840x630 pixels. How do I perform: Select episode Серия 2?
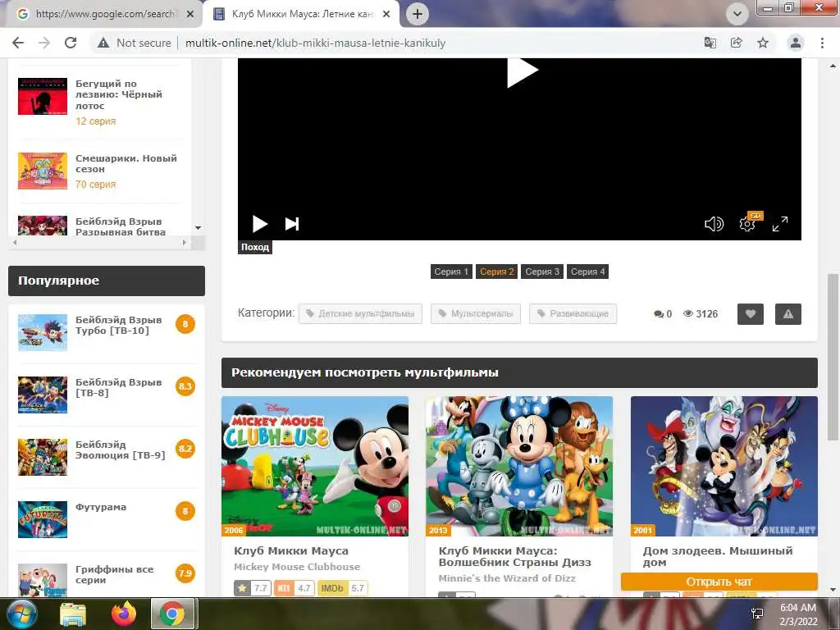point(496,272)
